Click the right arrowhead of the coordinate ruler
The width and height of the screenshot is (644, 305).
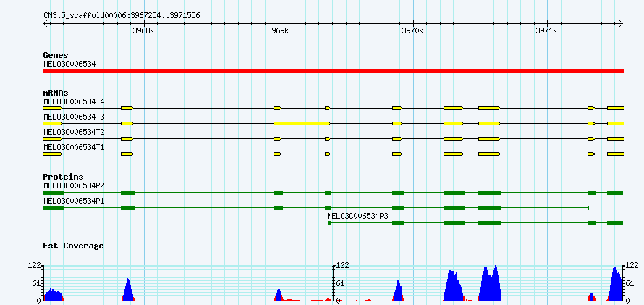pyautogui.click(x=622, y=23)
